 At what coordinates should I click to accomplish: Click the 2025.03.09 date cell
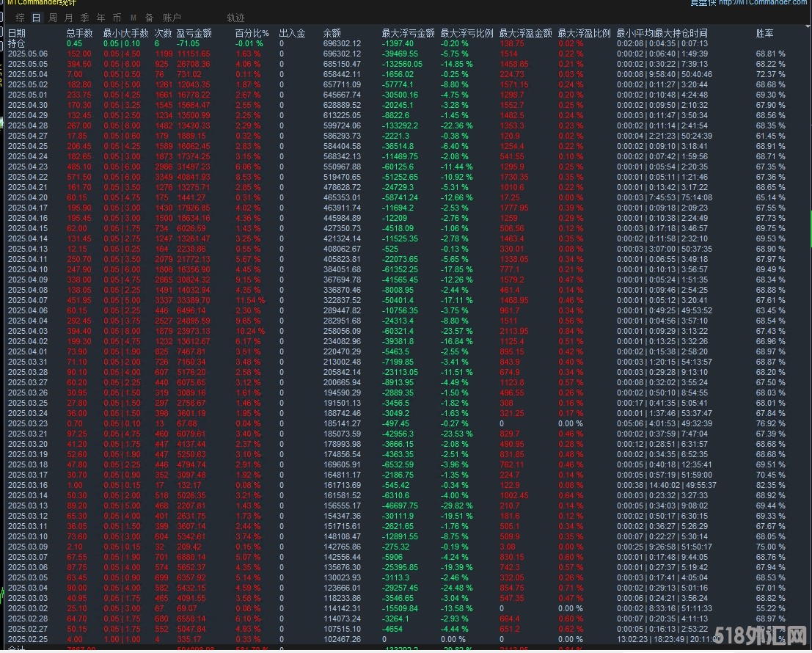click(28, 547)
